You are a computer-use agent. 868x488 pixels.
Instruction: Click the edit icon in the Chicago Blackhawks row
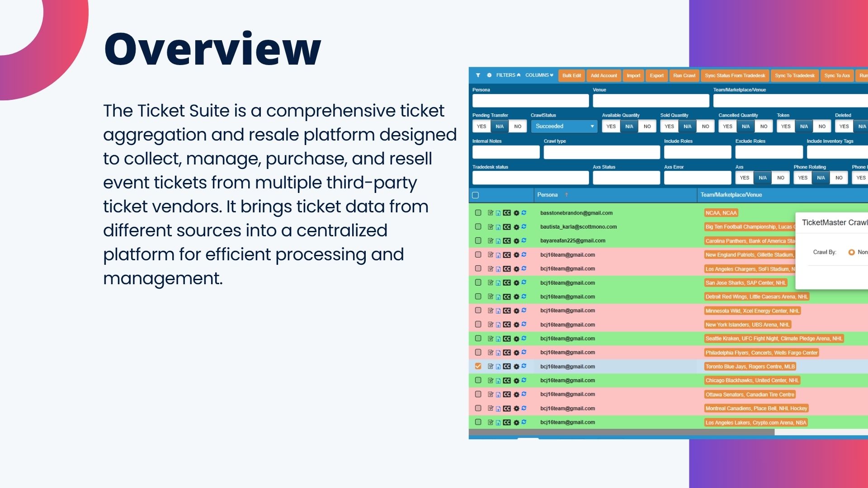(491, 380)
